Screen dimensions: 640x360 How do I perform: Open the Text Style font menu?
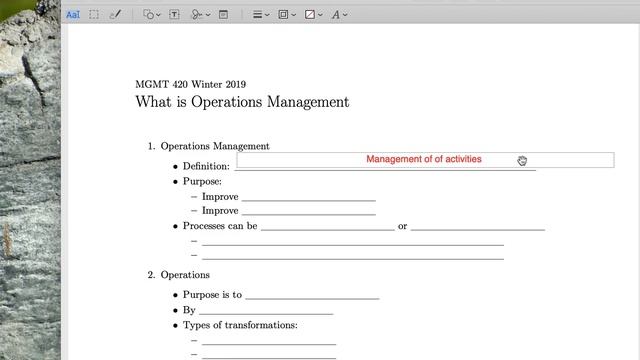(339, 15)
